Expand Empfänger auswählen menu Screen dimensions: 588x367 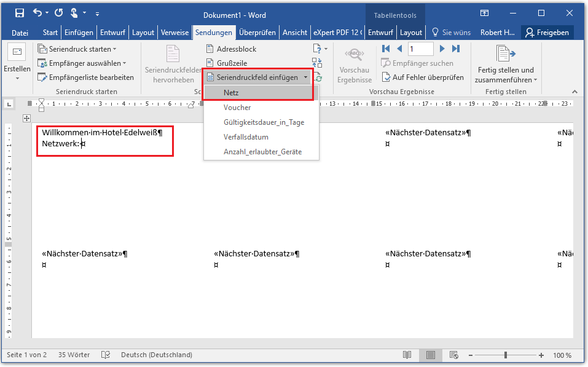[x=81, y=63]
